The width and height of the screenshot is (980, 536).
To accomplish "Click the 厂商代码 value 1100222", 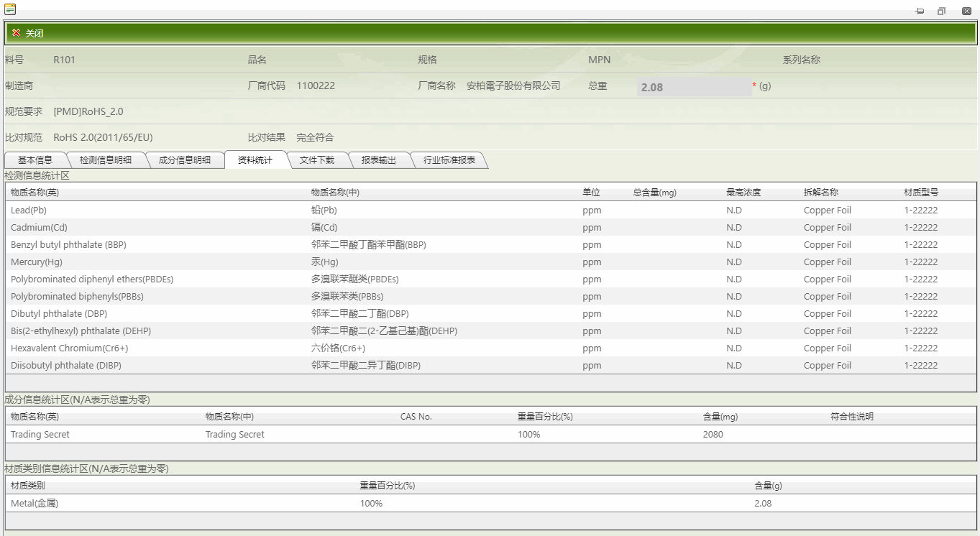I will tap(316, 86).
